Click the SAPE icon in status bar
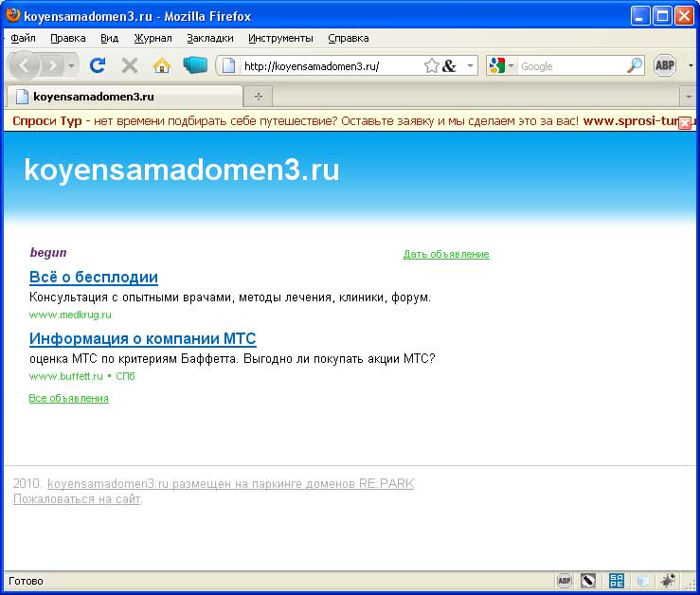The width and height of the screenshot is (700, 595). (x=617, y=581)
